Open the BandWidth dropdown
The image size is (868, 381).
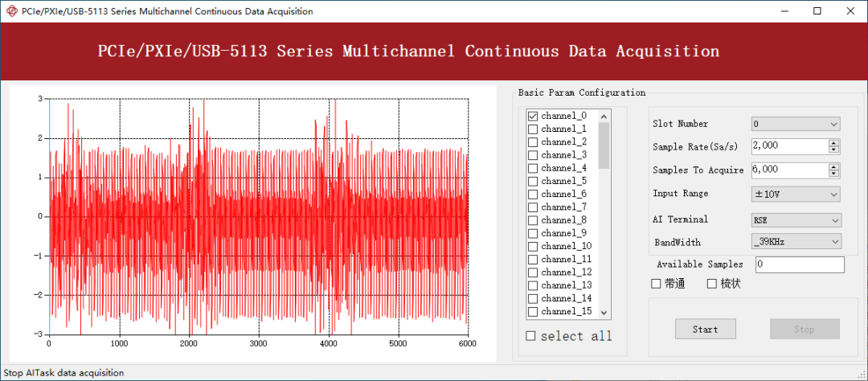tap(796, 242)
